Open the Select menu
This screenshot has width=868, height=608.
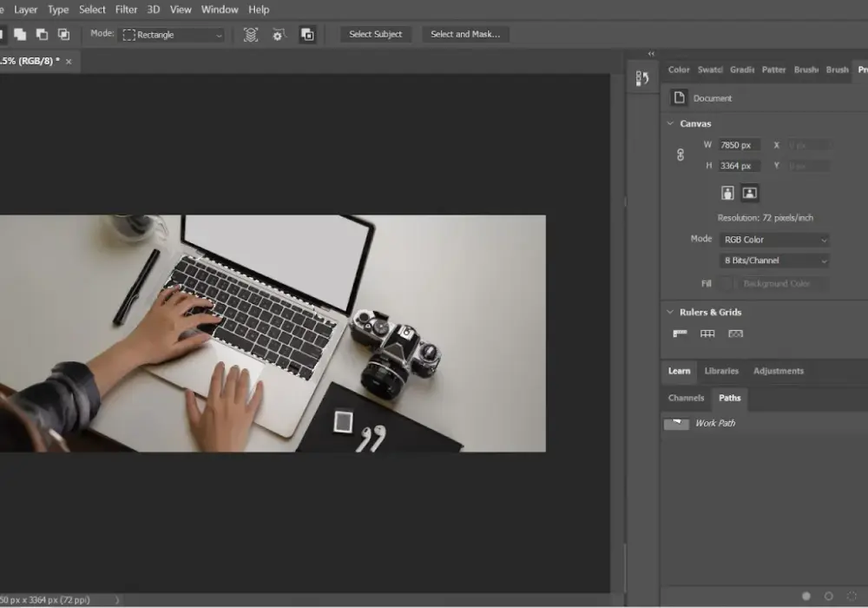(x=92, y=10)
